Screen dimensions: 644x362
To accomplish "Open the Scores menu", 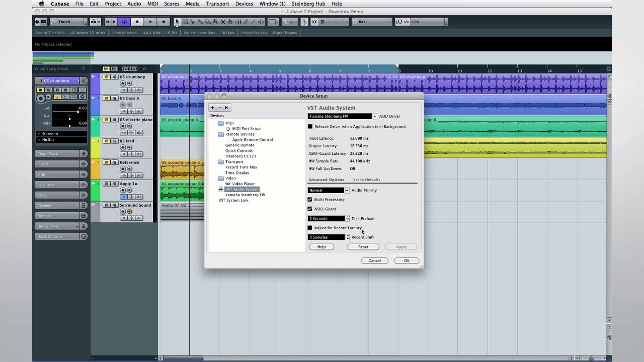I will (x=172, y=4).
